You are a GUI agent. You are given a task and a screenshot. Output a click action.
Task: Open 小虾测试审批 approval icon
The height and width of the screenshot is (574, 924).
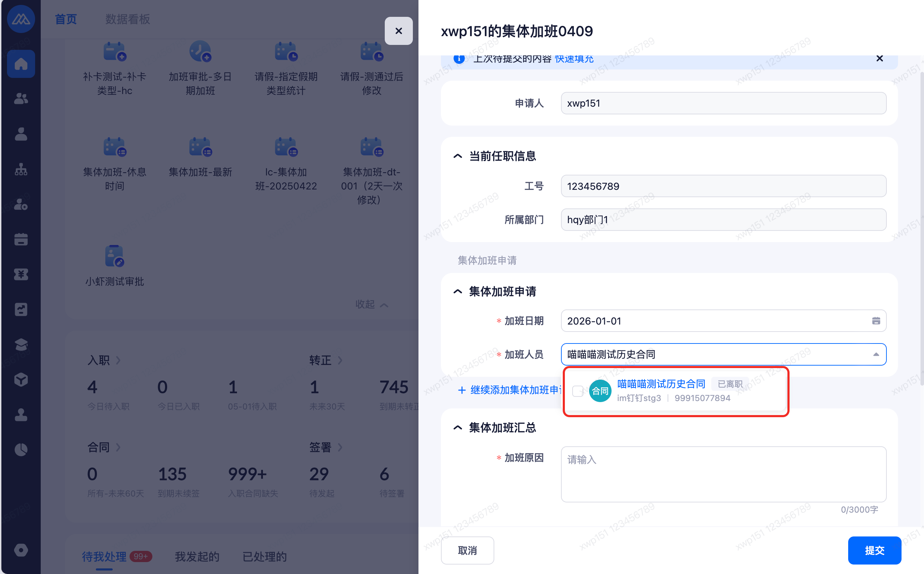coord(114,256)
